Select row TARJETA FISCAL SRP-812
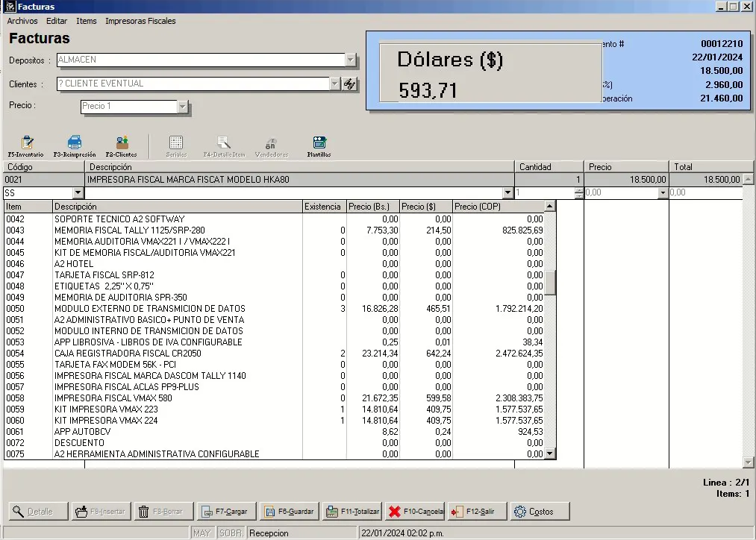The height and width of the screenshot is (540, 756). (x=275, y=275)
